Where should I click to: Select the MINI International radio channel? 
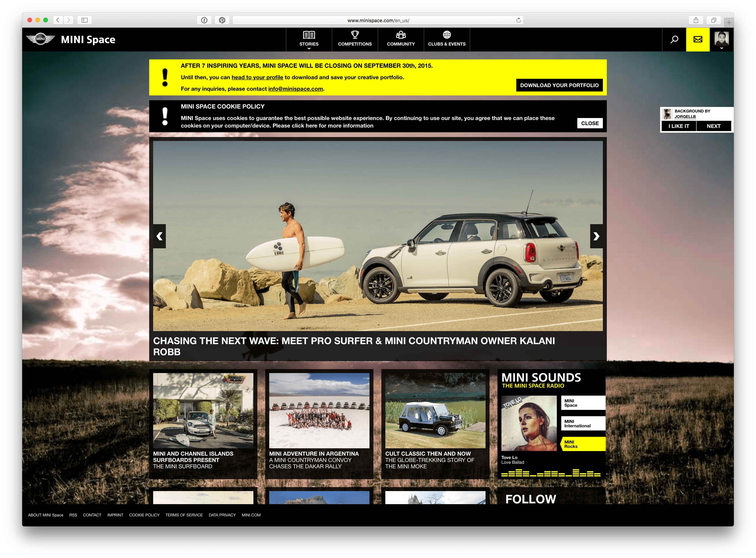tap(583, 424)
